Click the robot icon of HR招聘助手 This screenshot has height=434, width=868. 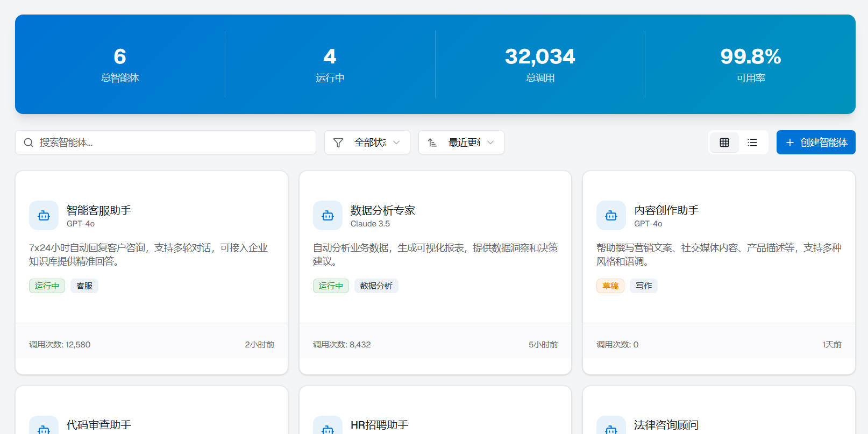point(328,428)
